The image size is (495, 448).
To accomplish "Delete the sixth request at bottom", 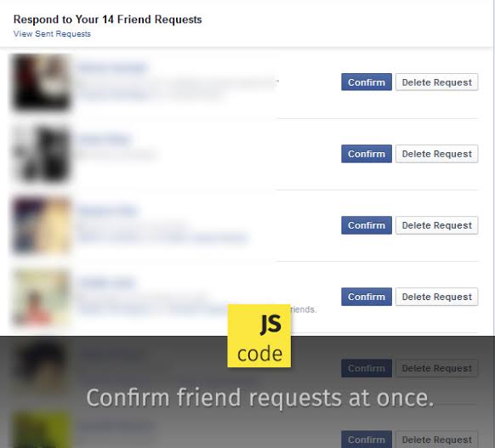I will pos(437,439).
